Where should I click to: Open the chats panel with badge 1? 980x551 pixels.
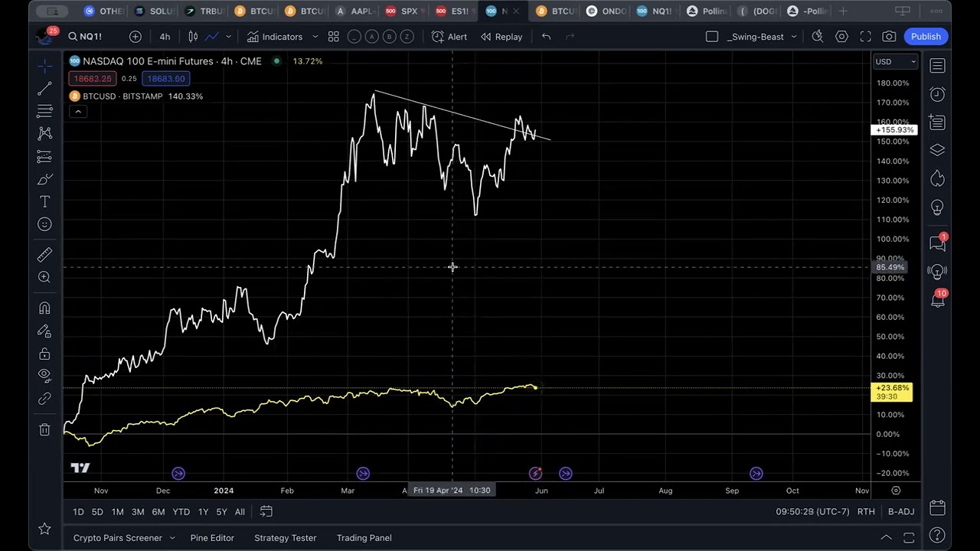pos(938,243)
